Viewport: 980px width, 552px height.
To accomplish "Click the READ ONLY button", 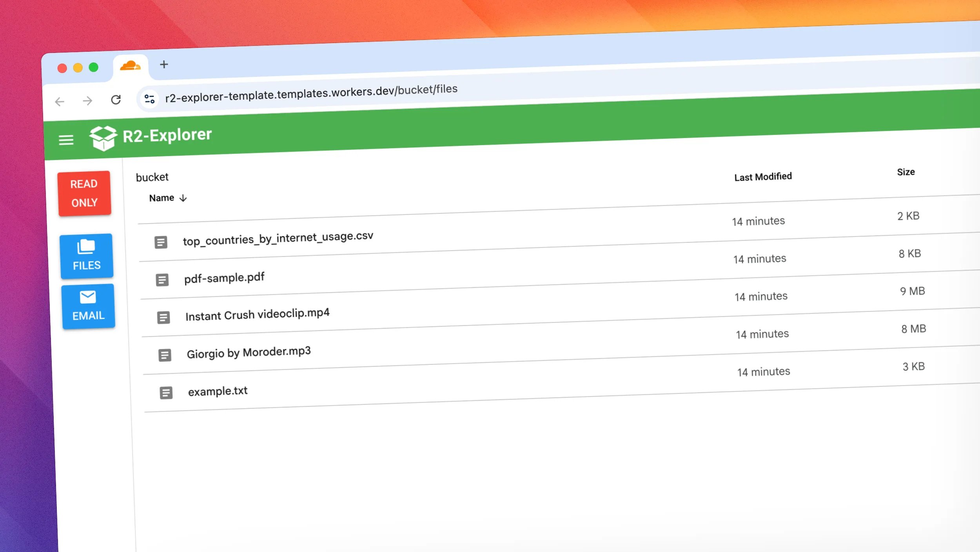I will coord(84,193).
